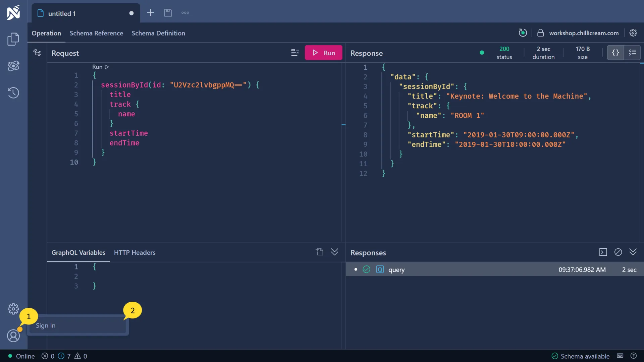Viewport: 644px width, 362px height.
Task: Open the history sidebar icon
Action: click(x=13, y=93)
